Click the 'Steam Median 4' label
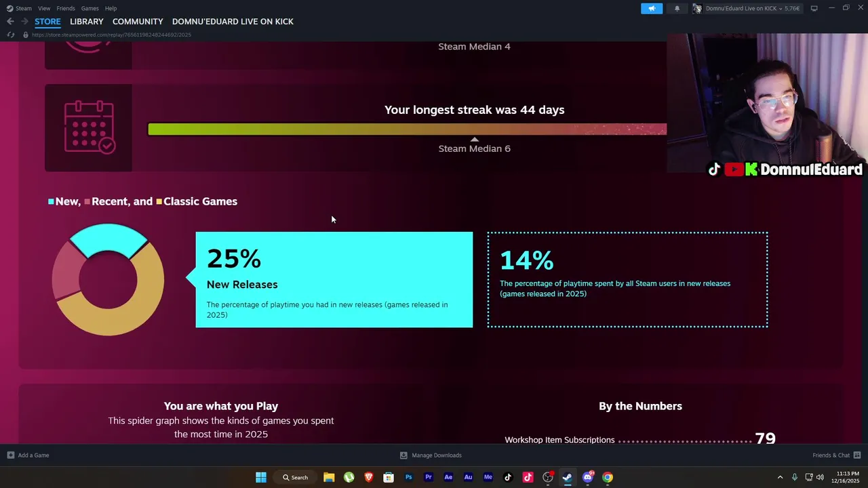868x488 pixels. (x=474, y=47)
